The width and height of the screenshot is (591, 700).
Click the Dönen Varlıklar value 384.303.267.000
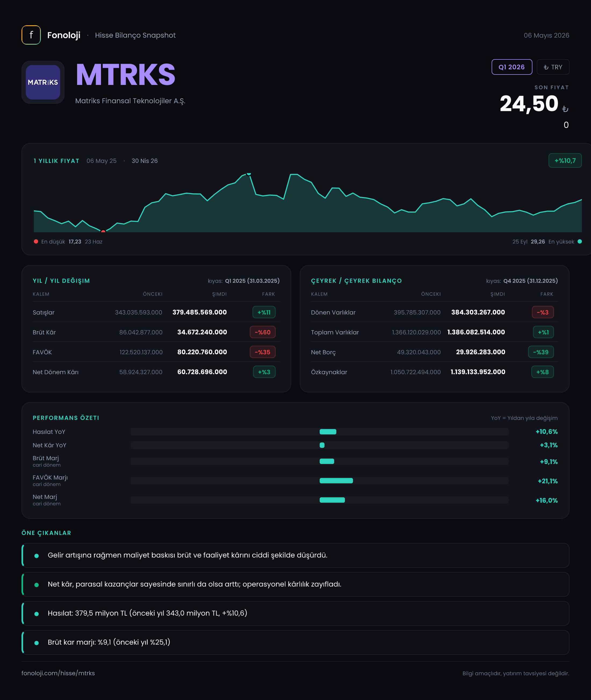coord(478,312)
